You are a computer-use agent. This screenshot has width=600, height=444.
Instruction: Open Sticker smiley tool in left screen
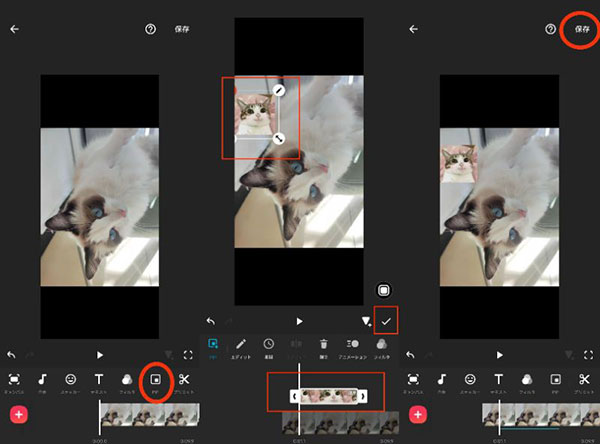70,379
